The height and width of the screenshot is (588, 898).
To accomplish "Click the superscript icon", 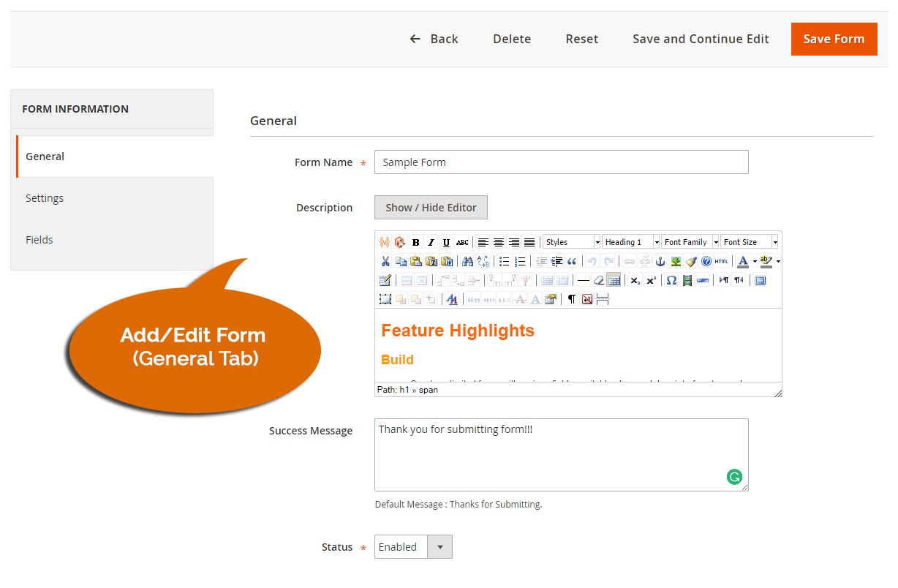I will pyautogui.click(x=651, y=280).
